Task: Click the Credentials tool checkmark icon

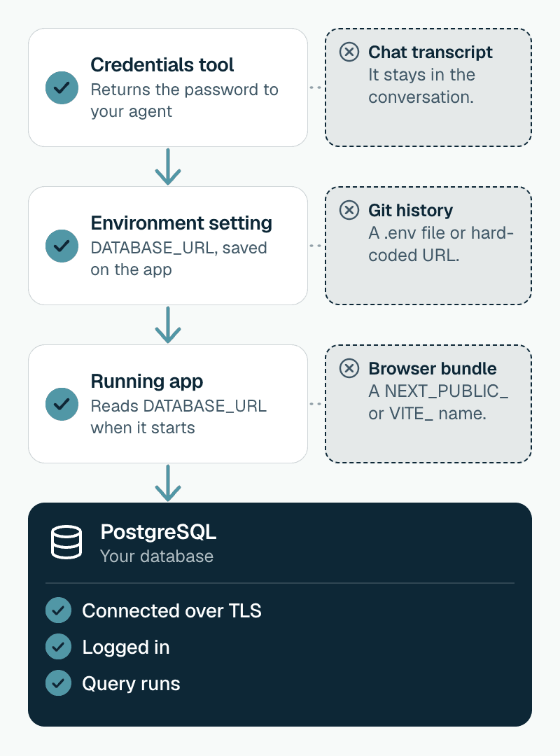Action: coord(62,87)
